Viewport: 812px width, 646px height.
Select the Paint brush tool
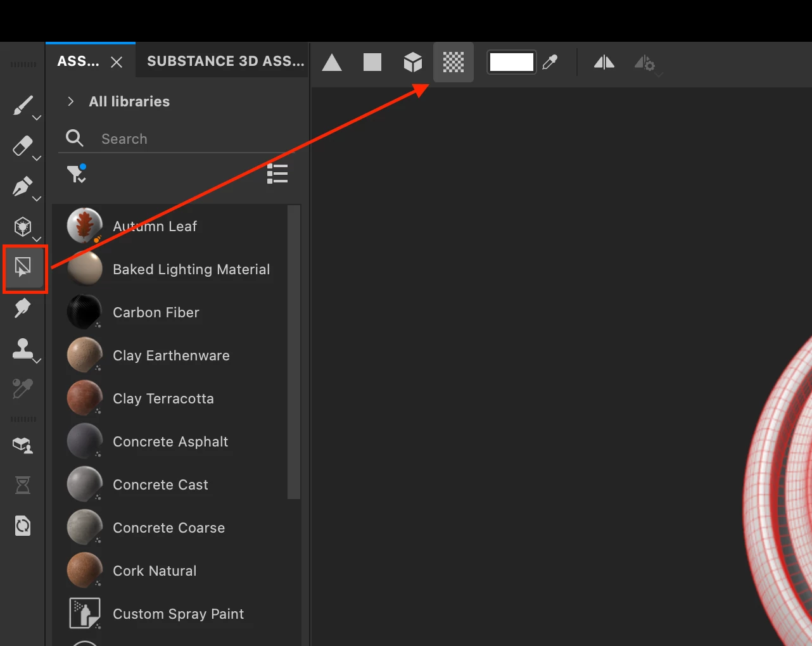tap(22, 105)
